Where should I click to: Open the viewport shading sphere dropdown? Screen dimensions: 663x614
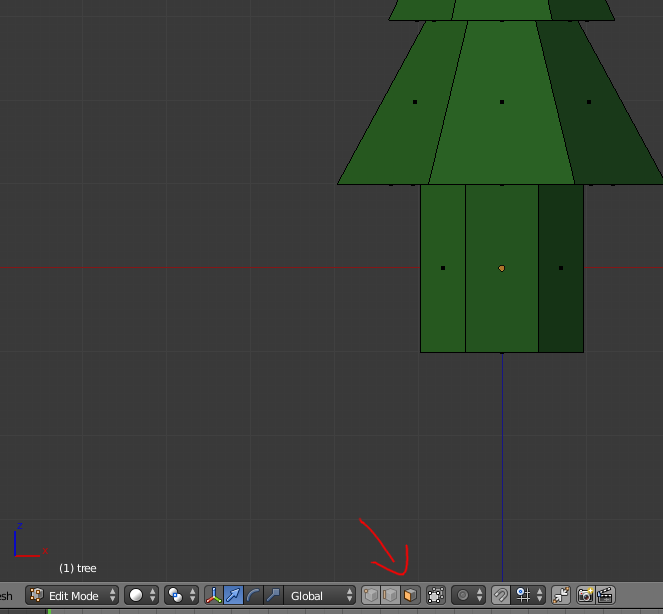pos(142,595)
